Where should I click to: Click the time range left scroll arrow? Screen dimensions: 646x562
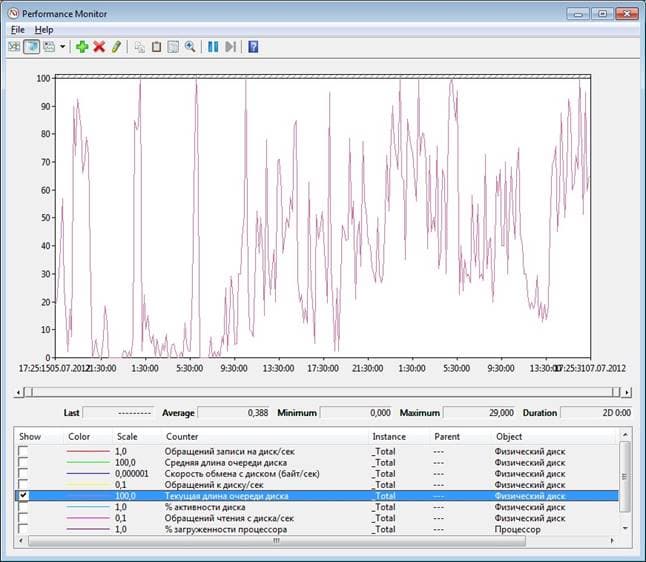pos(18,393)
